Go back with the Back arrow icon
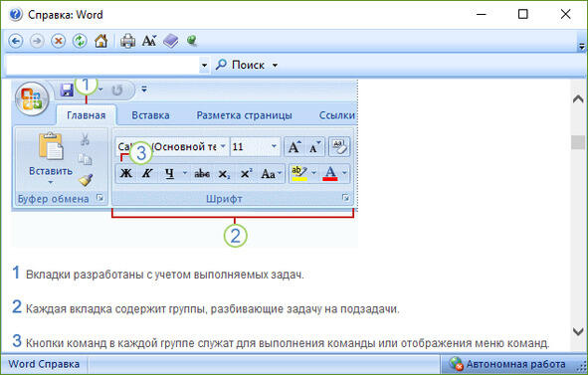This screenshot has height=375, width=588. (x=16, y=41)
